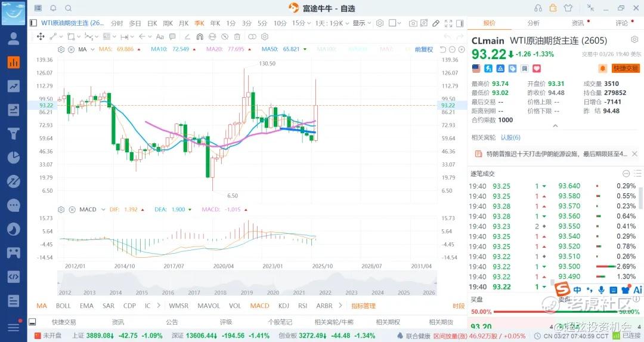
Task: Open the game controller sidebar icon
Action: [x=14, y=253]
